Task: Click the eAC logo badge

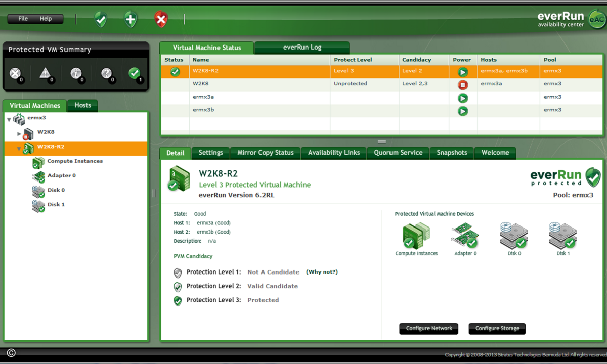Action: pyautogui.click(x=597, y=20)
